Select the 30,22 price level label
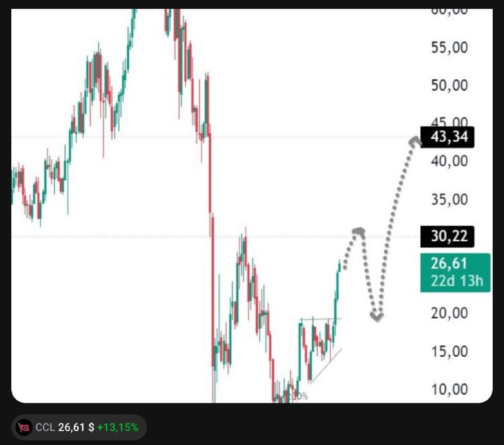504x445 pixels. [x=447, y=236]
